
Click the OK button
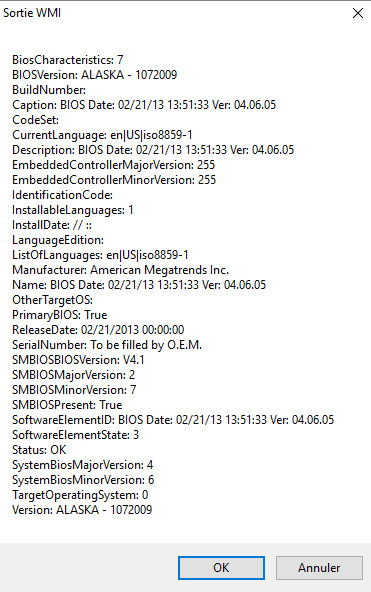pos(221,567)
